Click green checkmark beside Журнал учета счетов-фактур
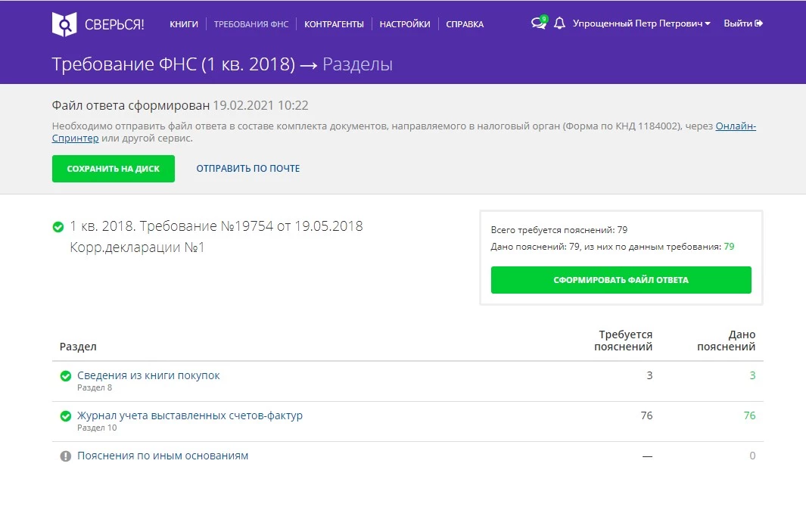 (66, 416)
